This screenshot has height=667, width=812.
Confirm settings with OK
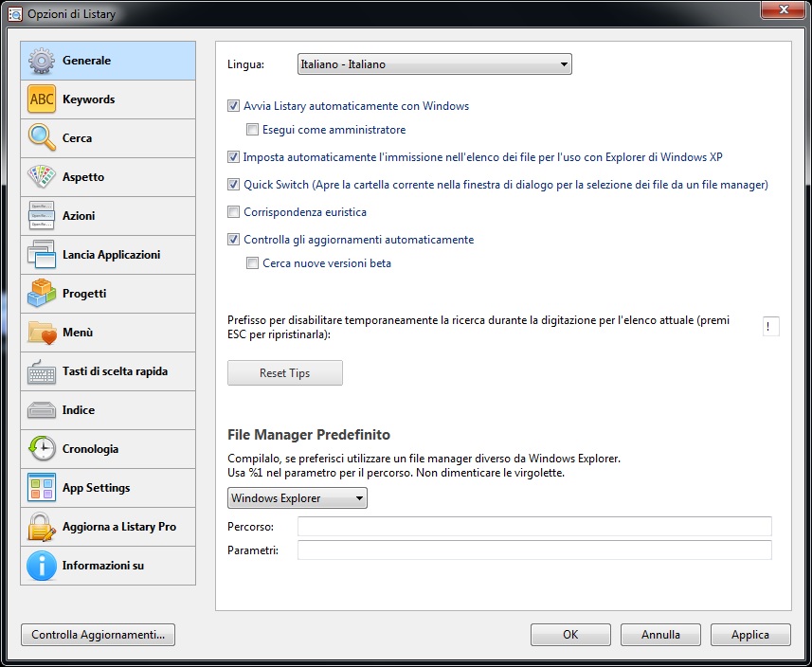(570, 635)
